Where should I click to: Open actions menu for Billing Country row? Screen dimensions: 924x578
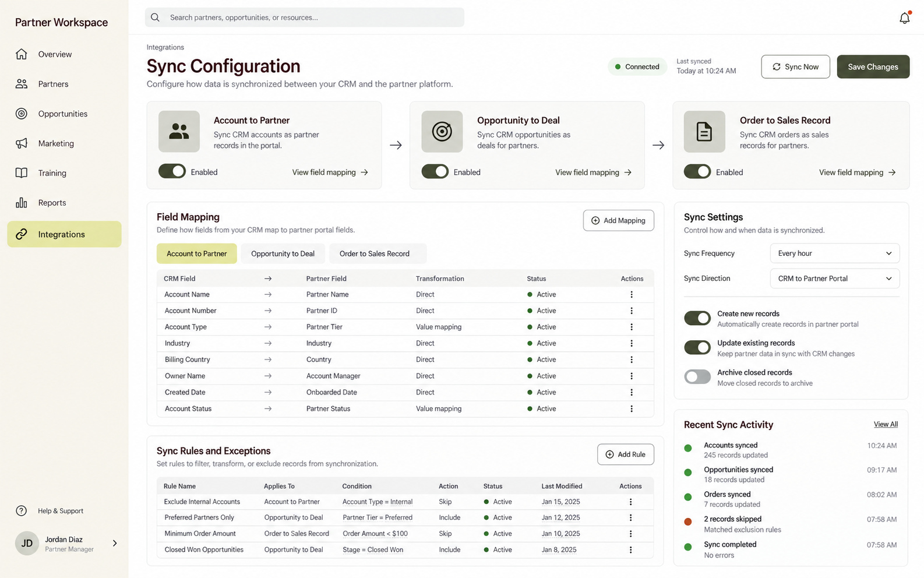click(x=632, y=360)
